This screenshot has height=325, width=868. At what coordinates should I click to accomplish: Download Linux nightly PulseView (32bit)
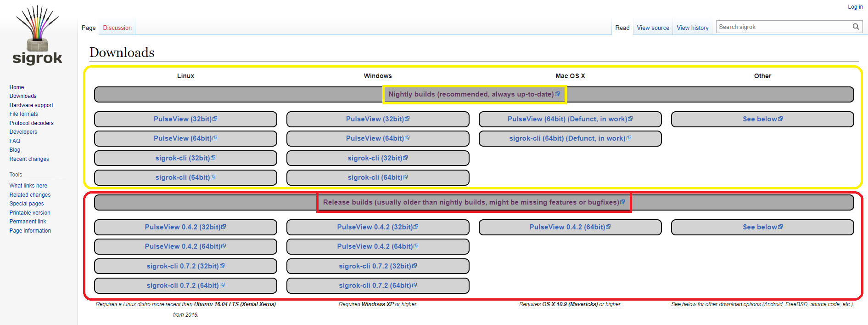tap(185, 119)
